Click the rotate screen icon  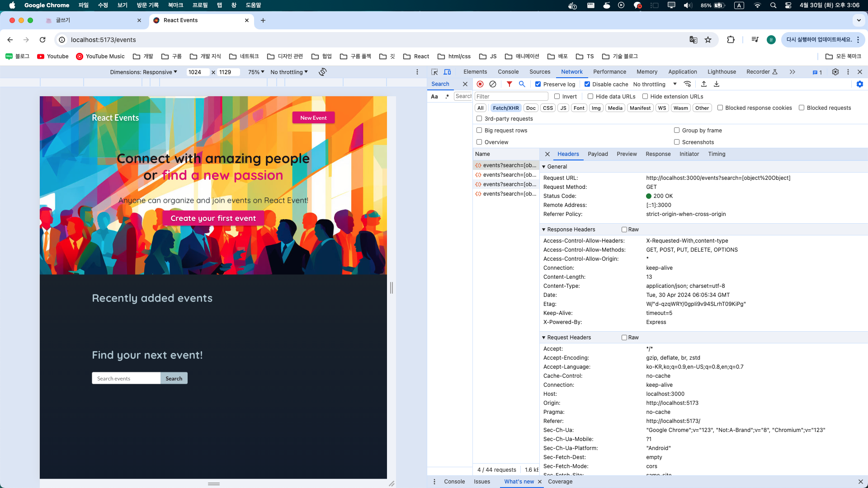click(322, 72)
